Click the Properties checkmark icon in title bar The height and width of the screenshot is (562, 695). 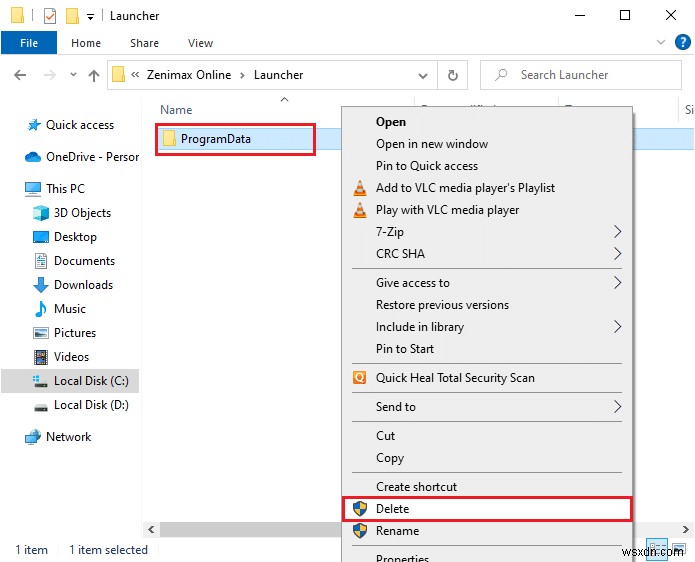(50, 16)
